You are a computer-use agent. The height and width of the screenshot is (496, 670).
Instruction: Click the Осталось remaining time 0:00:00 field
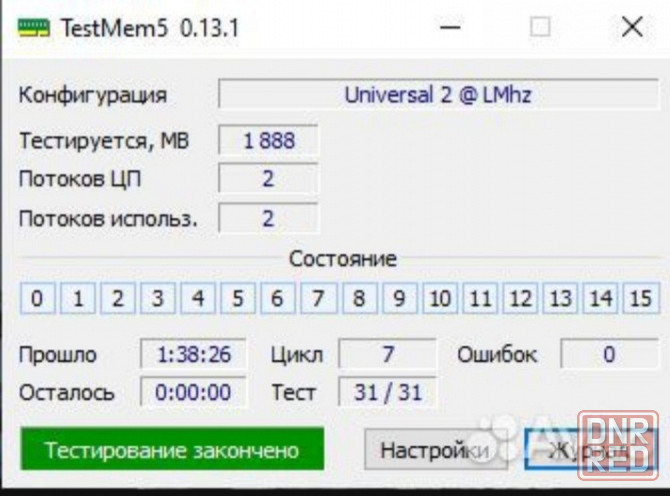[192, 393]
